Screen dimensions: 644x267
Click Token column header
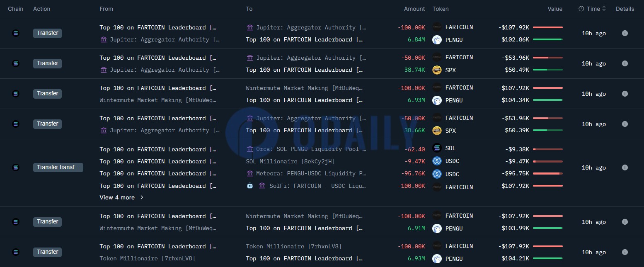coord(441,9)
